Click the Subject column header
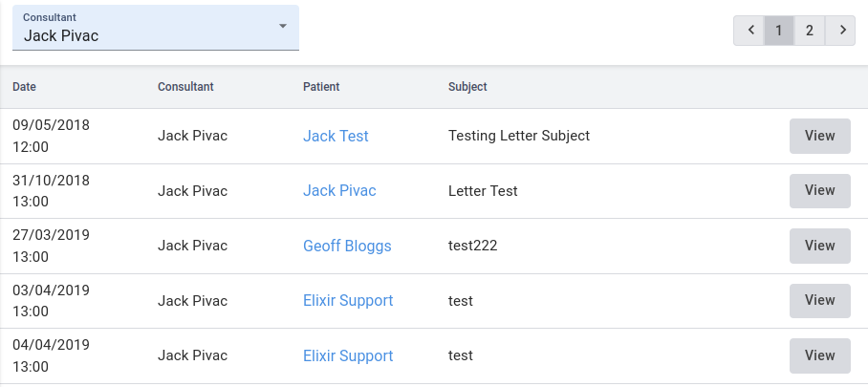868x387 pixels. coord(467,87)
